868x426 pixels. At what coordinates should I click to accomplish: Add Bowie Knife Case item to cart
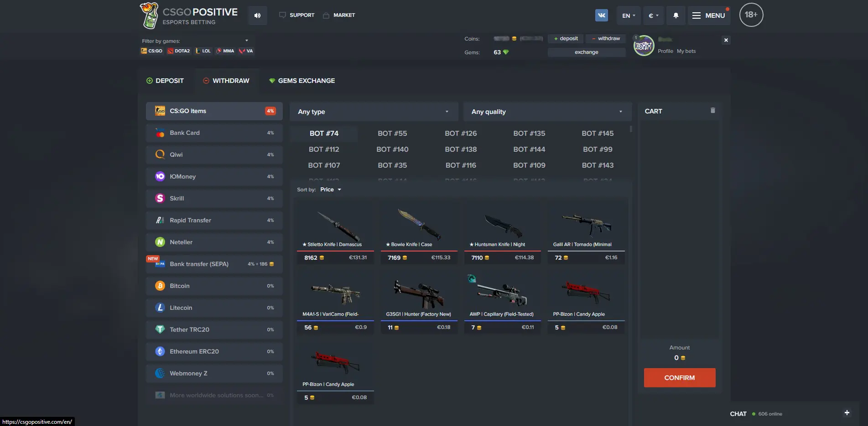[x=419, y=232]
